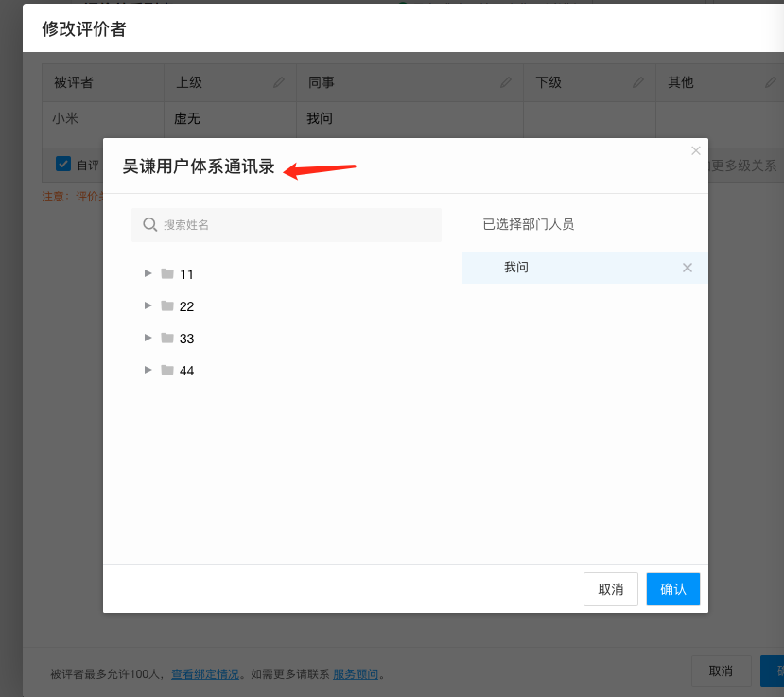Click 取消 button in contacts dialog

[x=611, y=589]
